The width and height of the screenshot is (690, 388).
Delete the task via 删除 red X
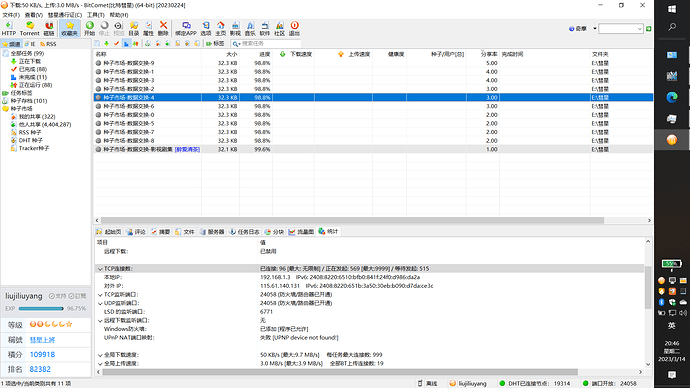[x=163, y=29]
